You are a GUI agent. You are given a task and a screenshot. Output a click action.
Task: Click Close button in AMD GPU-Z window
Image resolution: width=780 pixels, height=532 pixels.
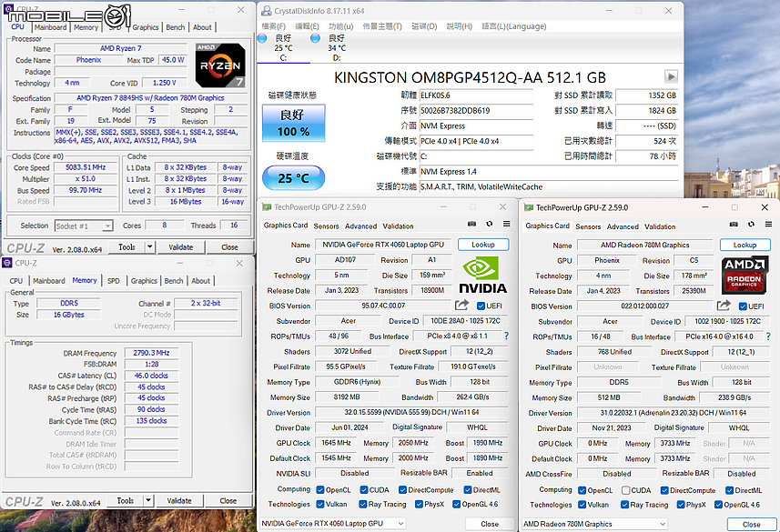[x=751, y=524]
